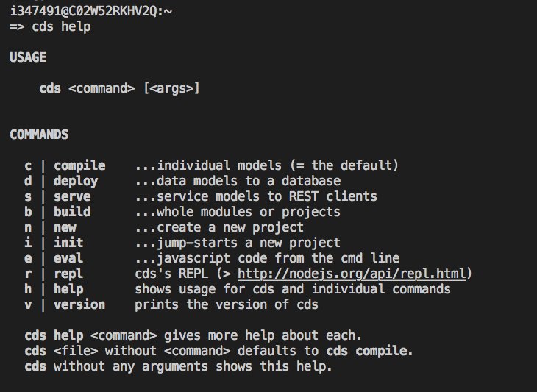537x392 pixels.
Task: Open the nodejs.org repl.html link
Action: [x=352, y=274]
